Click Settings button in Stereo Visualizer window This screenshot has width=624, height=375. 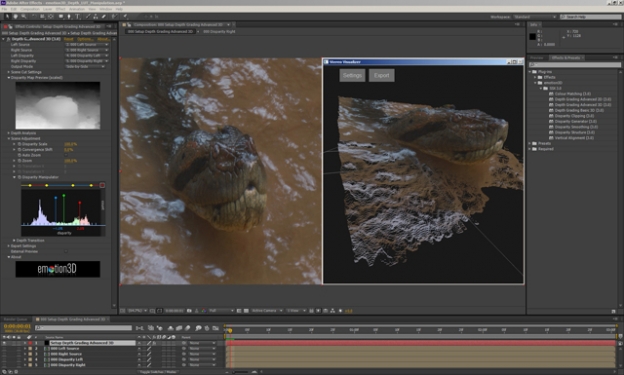coord(352,75)
